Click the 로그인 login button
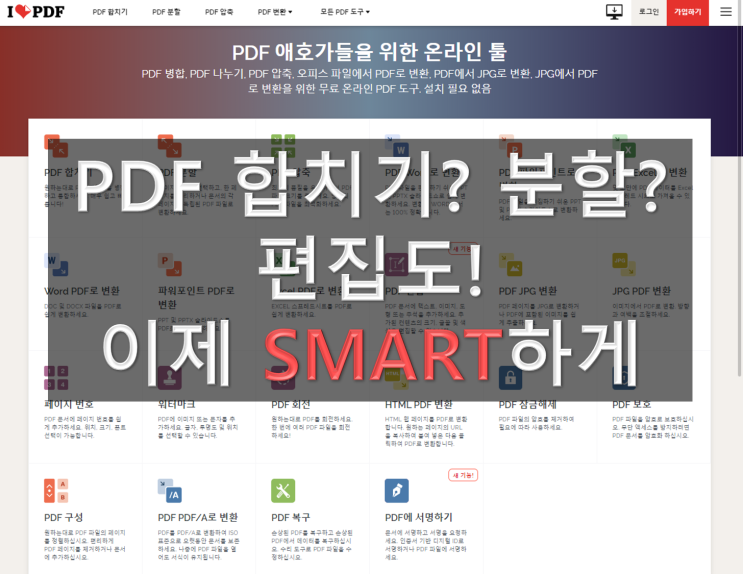This screenshot has height=574, width=743. (x=649, y=12)
